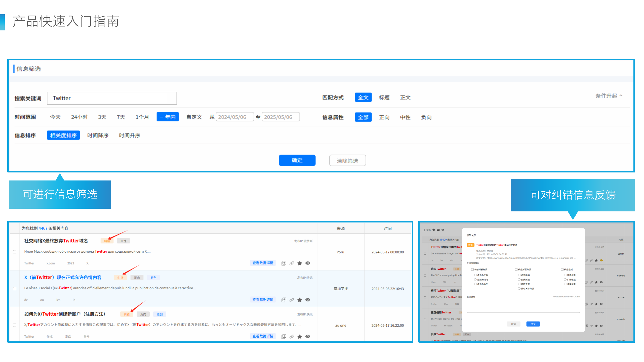Click the link icon in the 如何为X/Twitter创建新账户 row

coord(292,336)
